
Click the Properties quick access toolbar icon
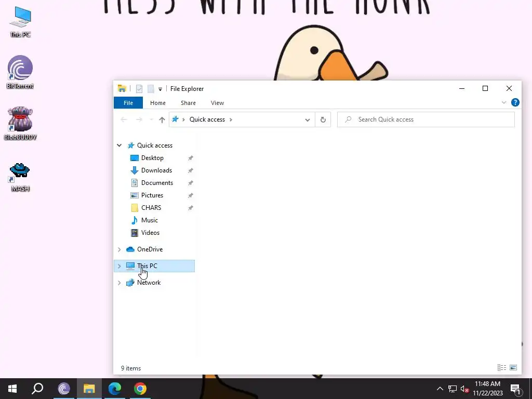[139, 89]
